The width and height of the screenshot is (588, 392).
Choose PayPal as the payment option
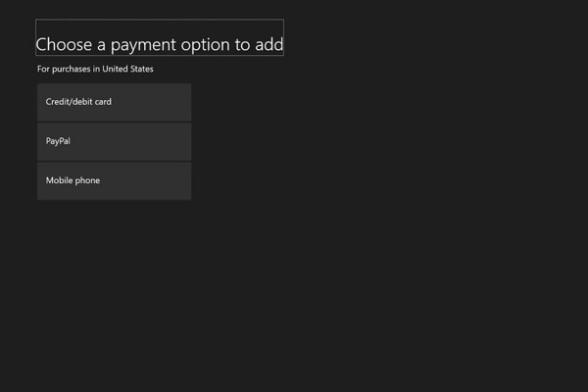(114, 142)
